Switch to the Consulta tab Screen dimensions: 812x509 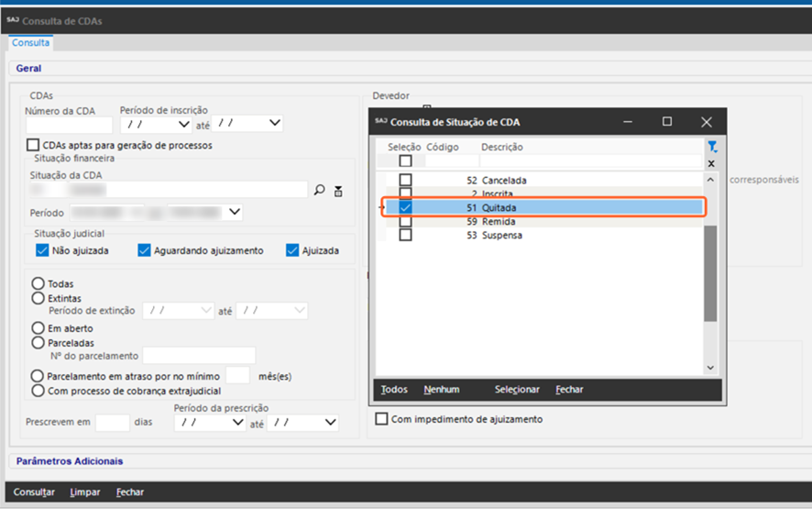(x=31, y=43)
